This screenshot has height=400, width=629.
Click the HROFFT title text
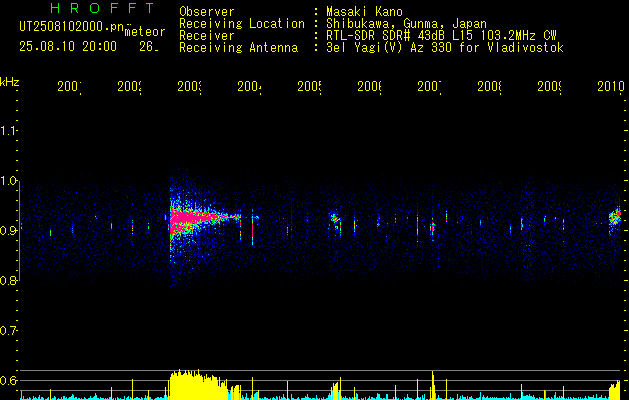point(103,8)
